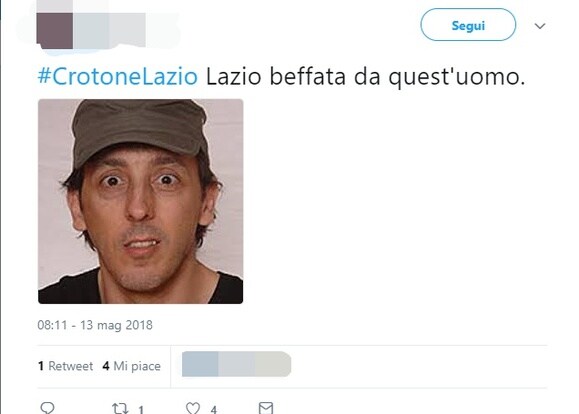
Task: Send the tweet via envelope message icon
Action: (266, 408)
